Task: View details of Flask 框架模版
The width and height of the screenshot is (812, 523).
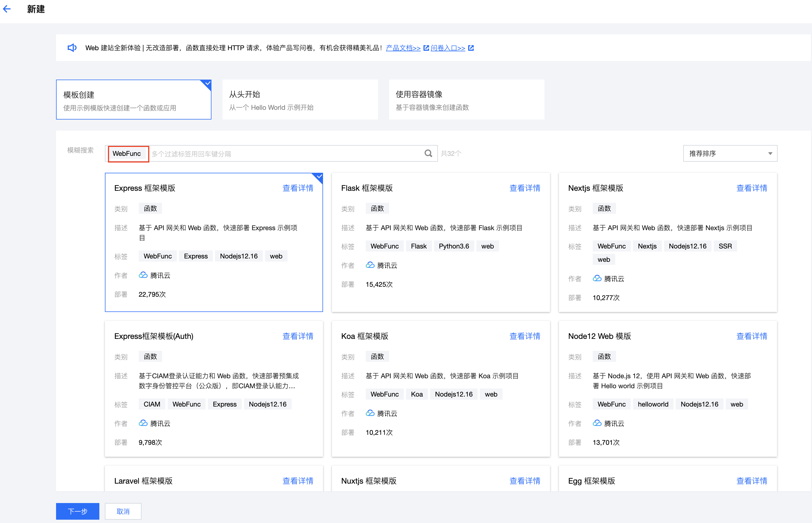Action: (525, 188)
